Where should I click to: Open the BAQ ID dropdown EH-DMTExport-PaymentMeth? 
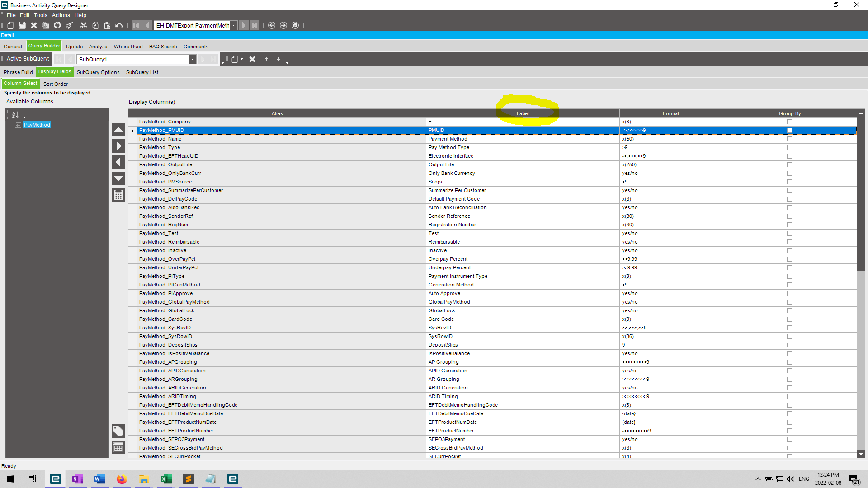coord(233,25)
